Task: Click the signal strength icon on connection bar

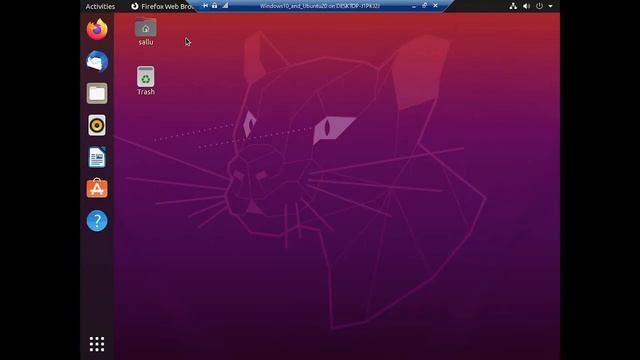Action: pyautogui.click(x=225, y=6)
